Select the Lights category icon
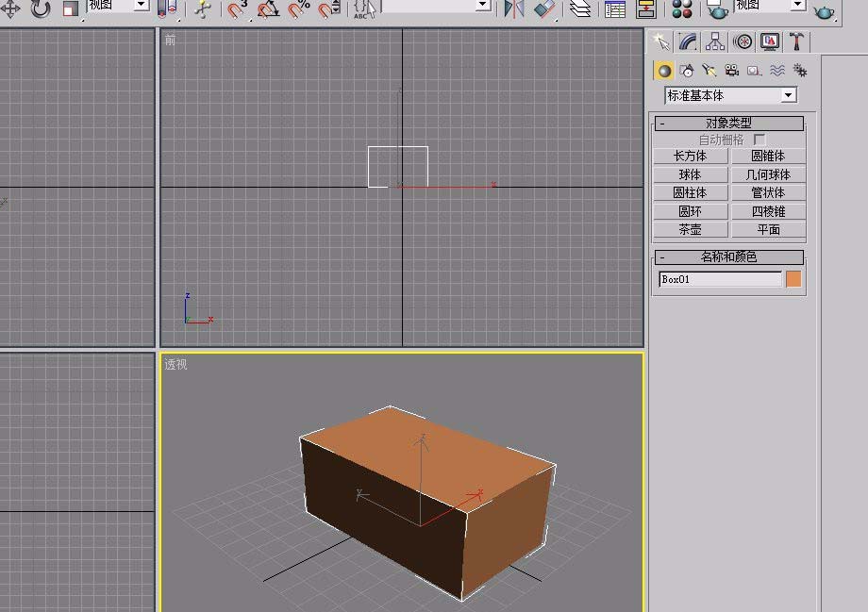Screen dimensions: 868x612 pos(709,71)
